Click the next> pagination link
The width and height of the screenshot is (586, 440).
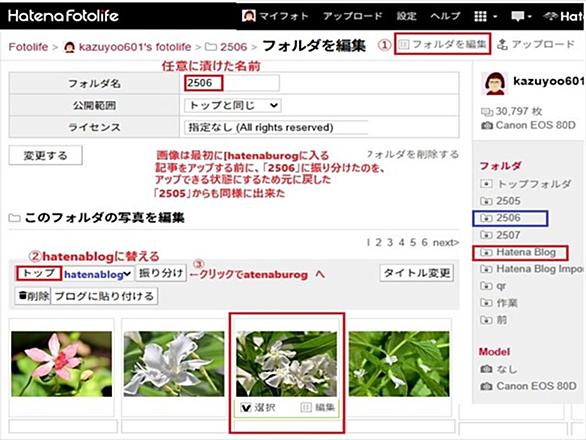click(446, 243)
